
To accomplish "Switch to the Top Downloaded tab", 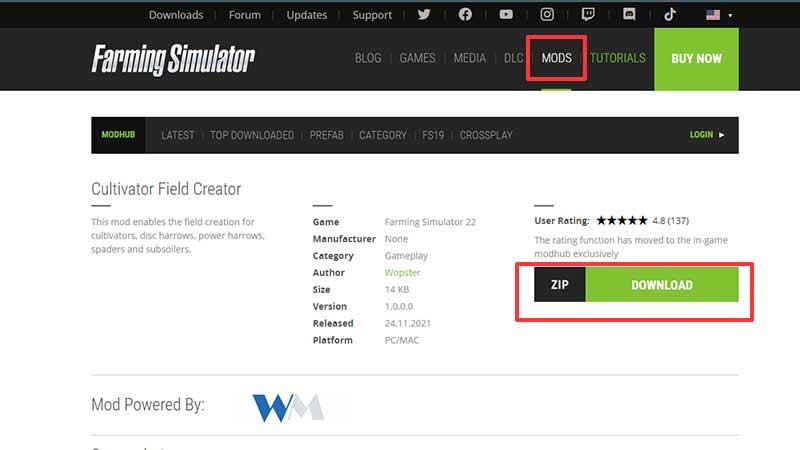I will 252,135.
